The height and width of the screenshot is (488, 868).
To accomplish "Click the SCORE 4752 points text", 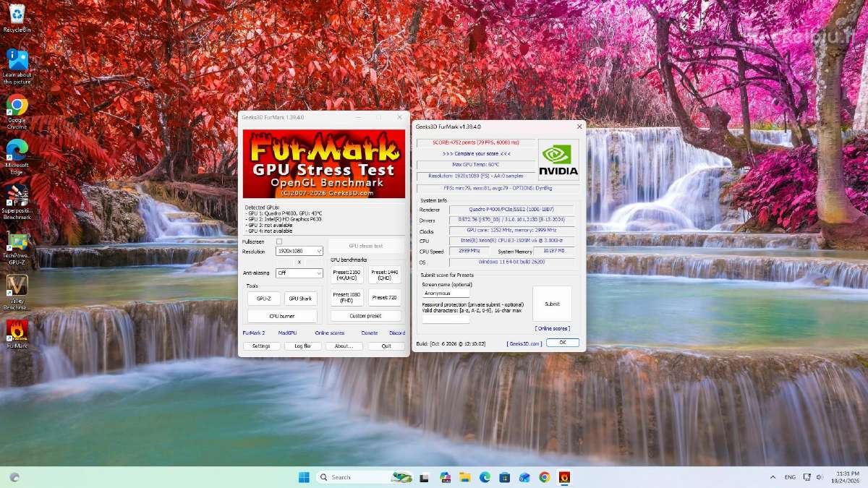I will [476, 143].
